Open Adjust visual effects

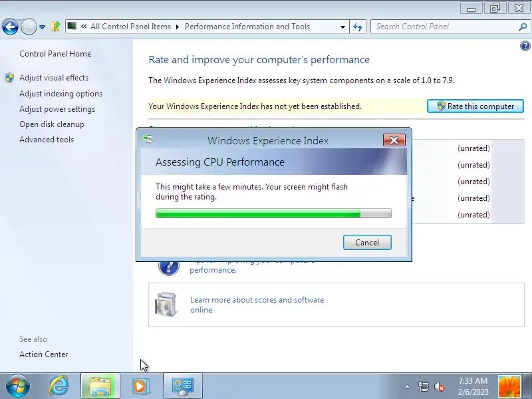click(54, 78)
